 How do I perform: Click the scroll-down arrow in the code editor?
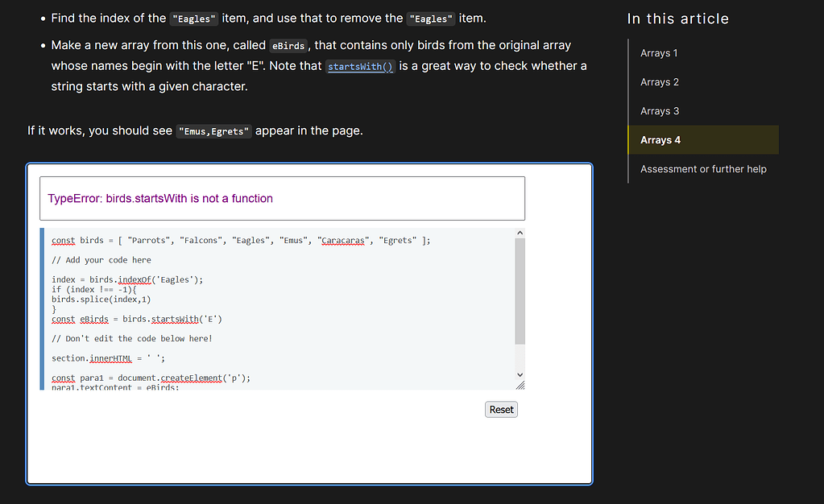click(520, 374)
